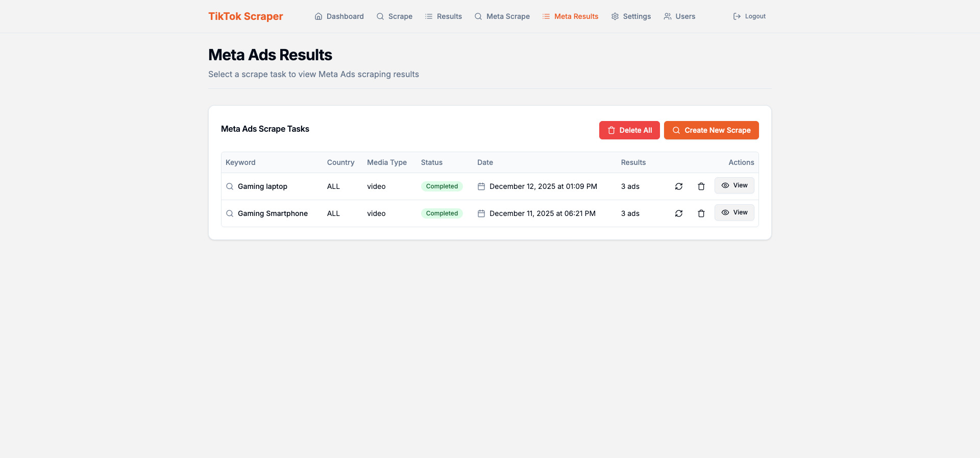Refresh the Gaming laptop scrape task
Viewport: 980px width, 458px height.
pos(678,186)
